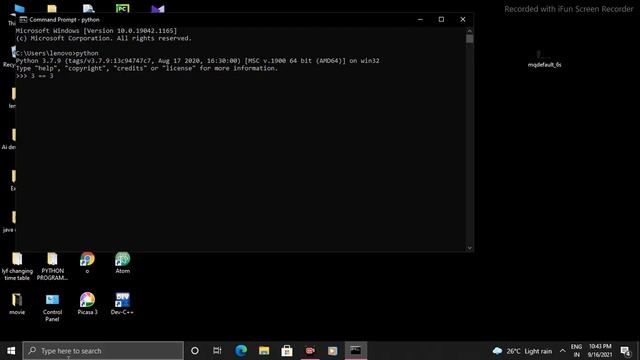This screenshot has height=360, width=640.
Task: Maximize the Command Prompt window
Action: pyautogui.click(x=441, y=20)
